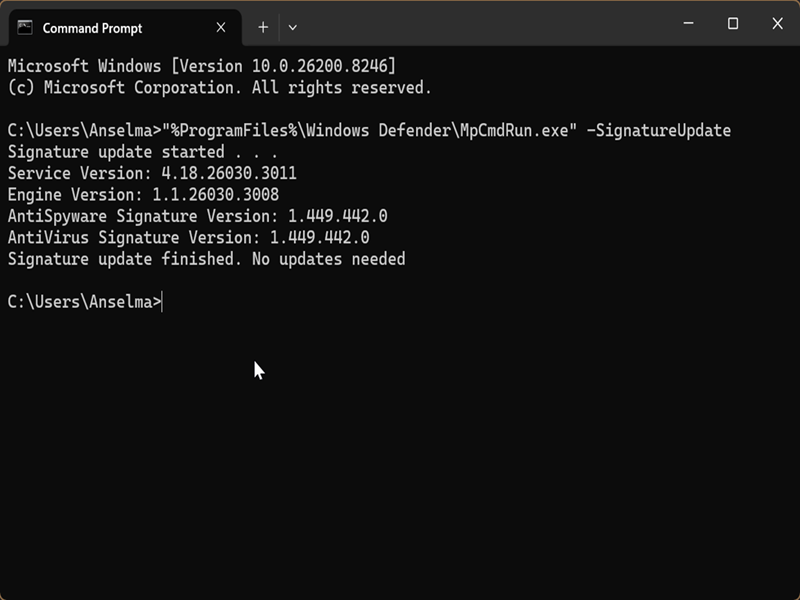This screenshot has height=600, width=800.
Task: Click the AntiVirus Signature Version line
Action: click(x=188, y=238)
